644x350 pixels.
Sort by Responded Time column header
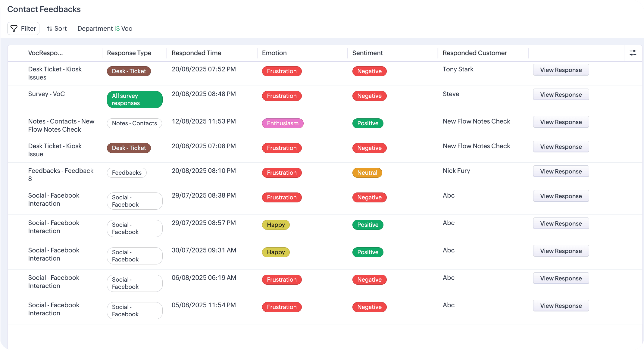196,53
